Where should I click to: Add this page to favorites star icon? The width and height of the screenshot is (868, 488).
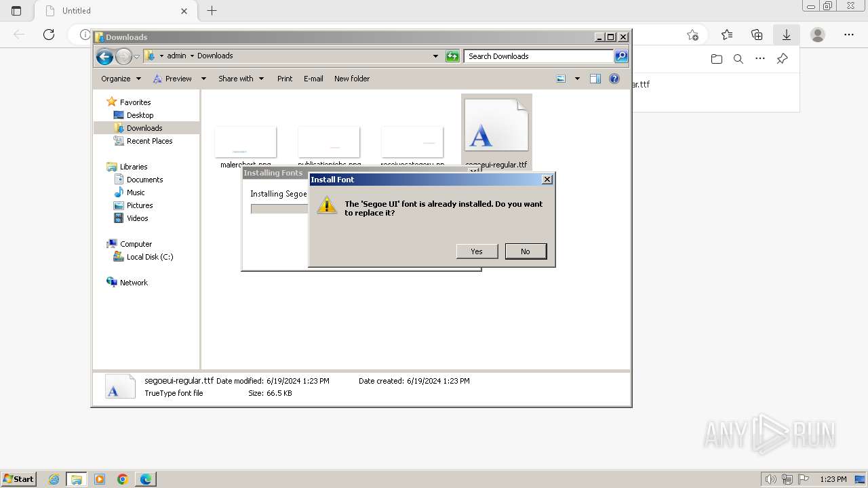point(692,35)
